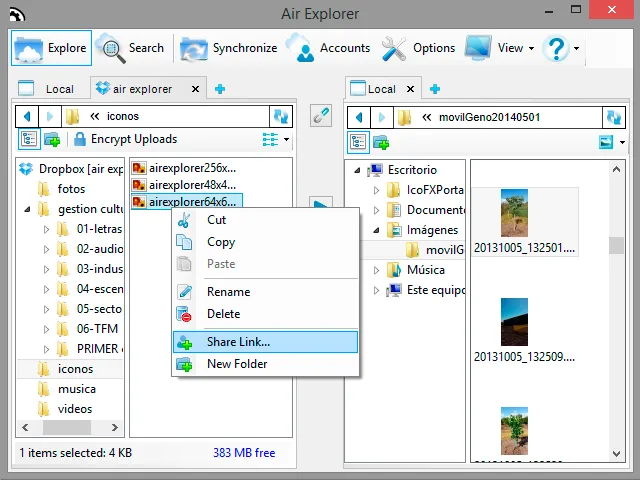This screenshot has width=640, height=480.
Task: Toggle the left pane folder tree
Action: pos(29,139)
